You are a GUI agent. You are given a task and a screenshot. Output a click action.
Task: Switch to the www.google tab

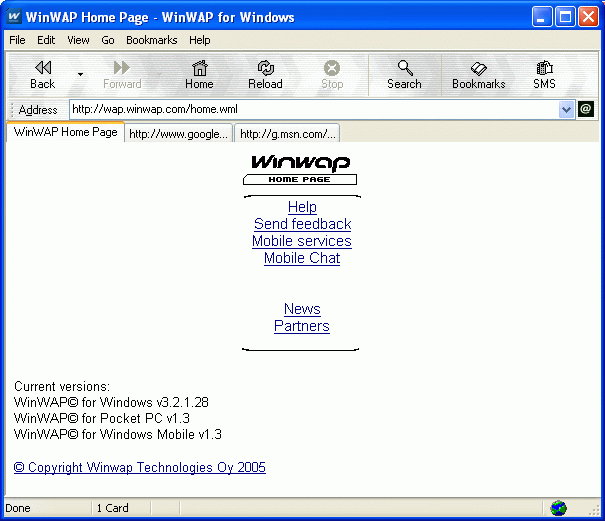(x=178, y=133)
